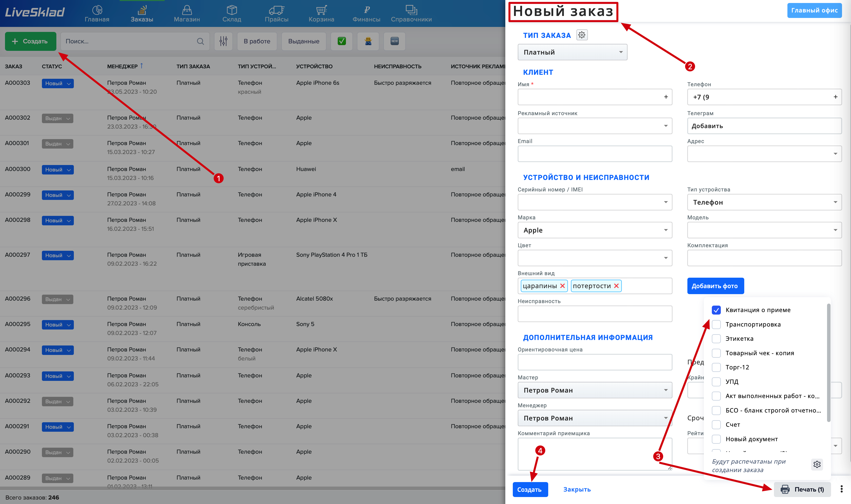
Task: Click blue Создать button in form
Action: (x=530, y=489)
